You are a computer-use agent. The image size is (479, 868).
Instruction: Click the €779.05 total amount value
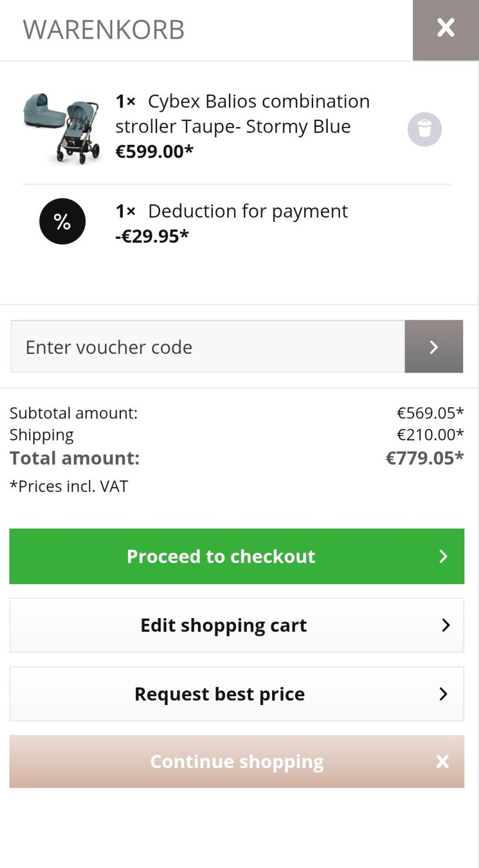pos(424,458)
